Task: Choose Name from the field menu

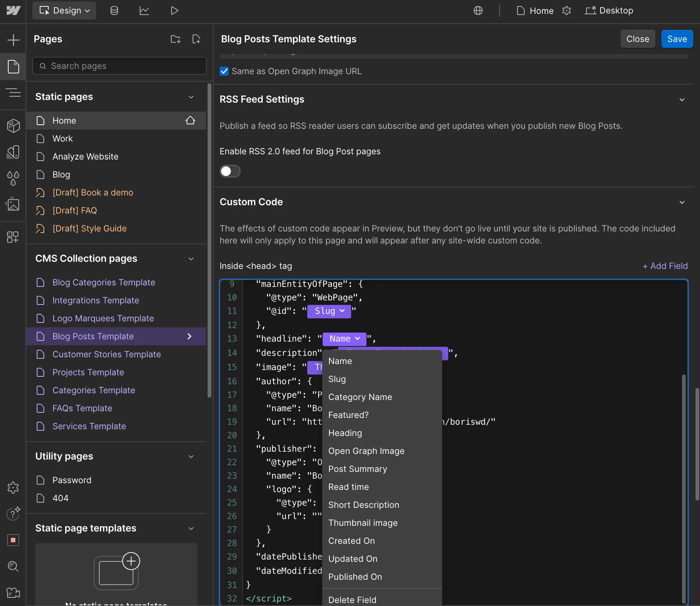Action: point(382,361)
